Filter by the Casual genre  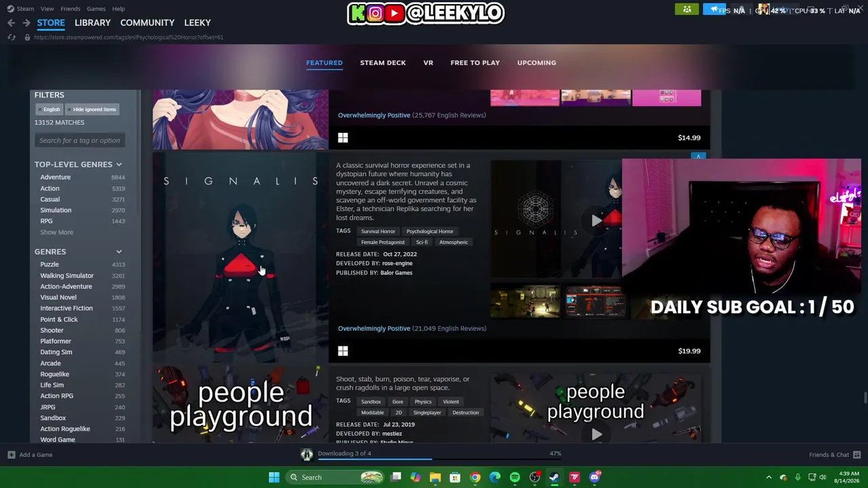click(50, 199)
